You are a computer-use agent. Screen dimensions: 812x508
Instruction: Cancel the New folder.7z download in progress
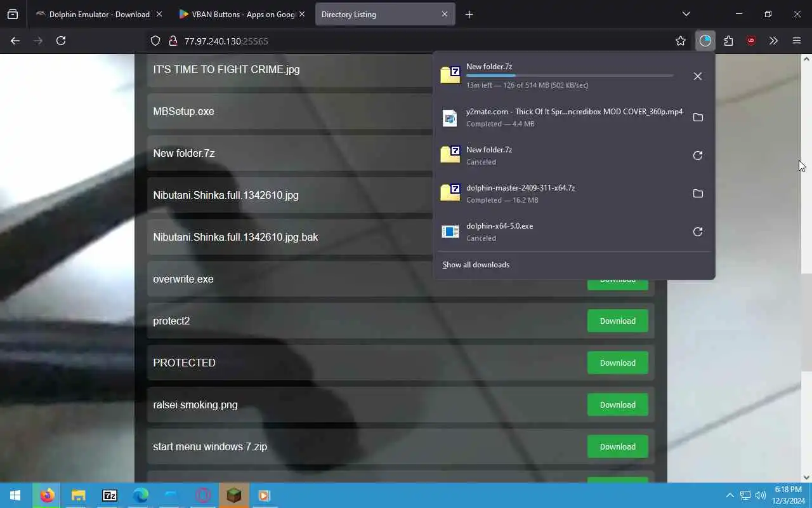[698, 76]
